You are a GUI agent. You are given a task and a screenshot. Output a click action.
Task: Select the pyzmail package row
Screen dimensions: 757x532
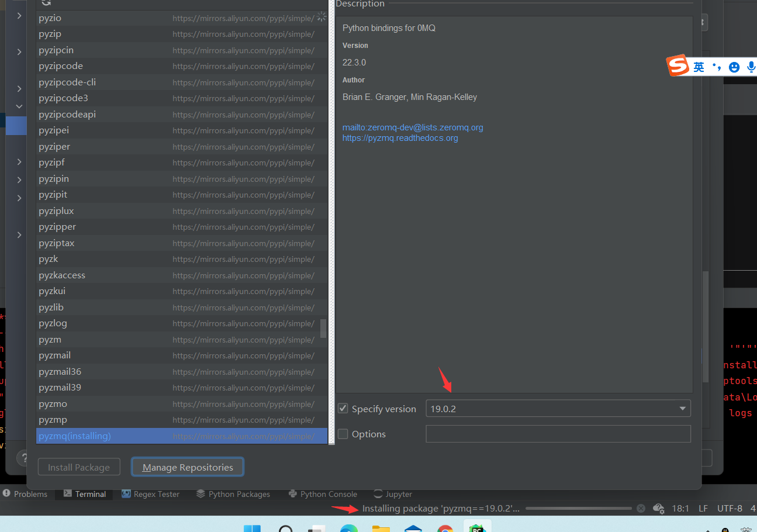[x=182, y=355]
